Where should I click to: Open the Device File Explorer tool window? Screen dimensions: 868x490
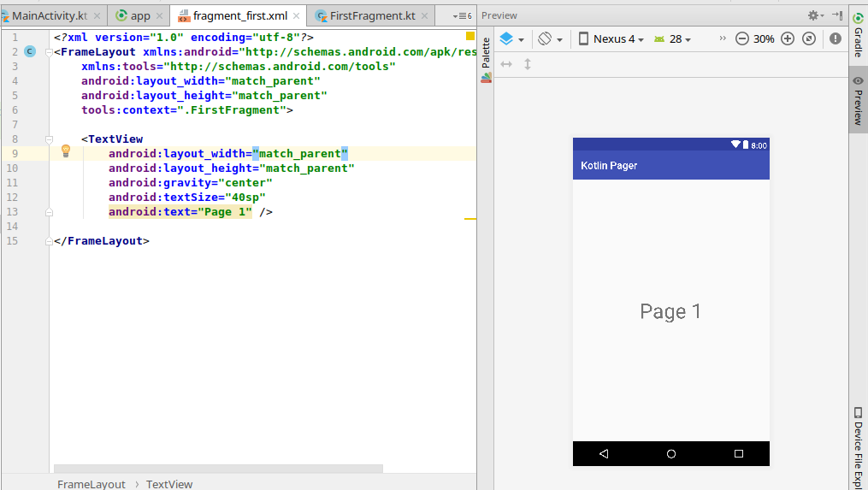858,447
